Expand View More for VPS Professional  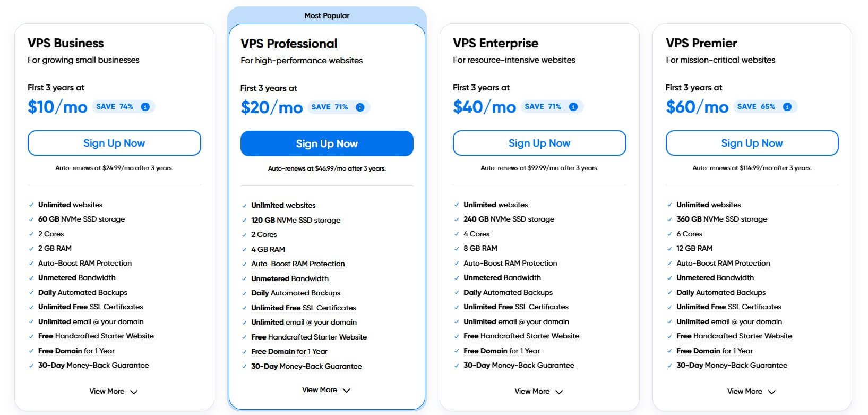(x=326, y=389)
